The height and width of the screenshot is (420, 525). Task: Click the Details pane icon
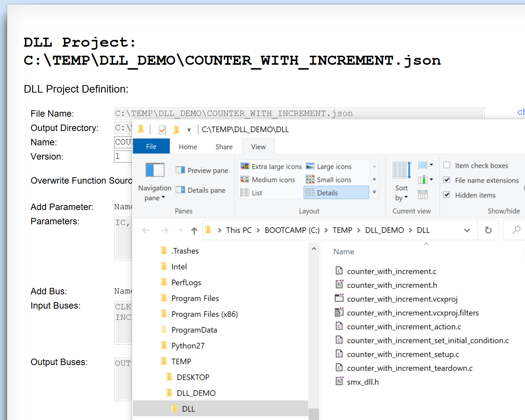[x=180, y=190]
